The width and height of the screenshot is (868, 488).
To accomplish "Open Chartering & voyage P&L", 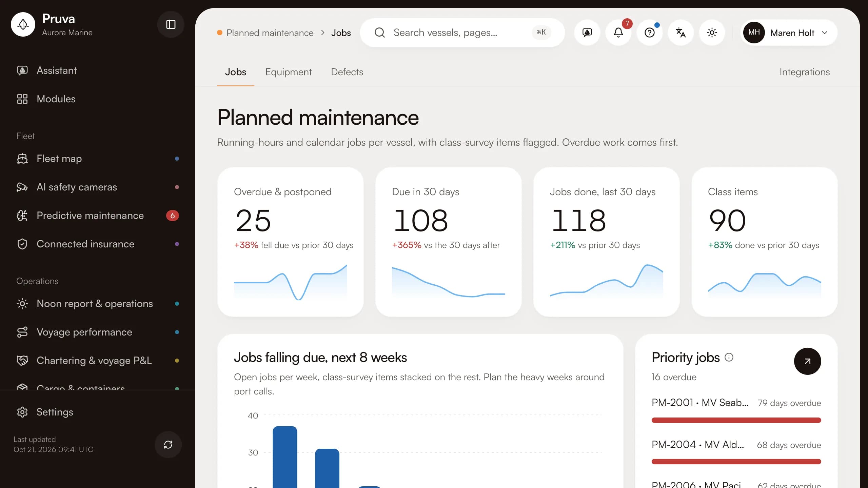I will click(x=98, y=361).
